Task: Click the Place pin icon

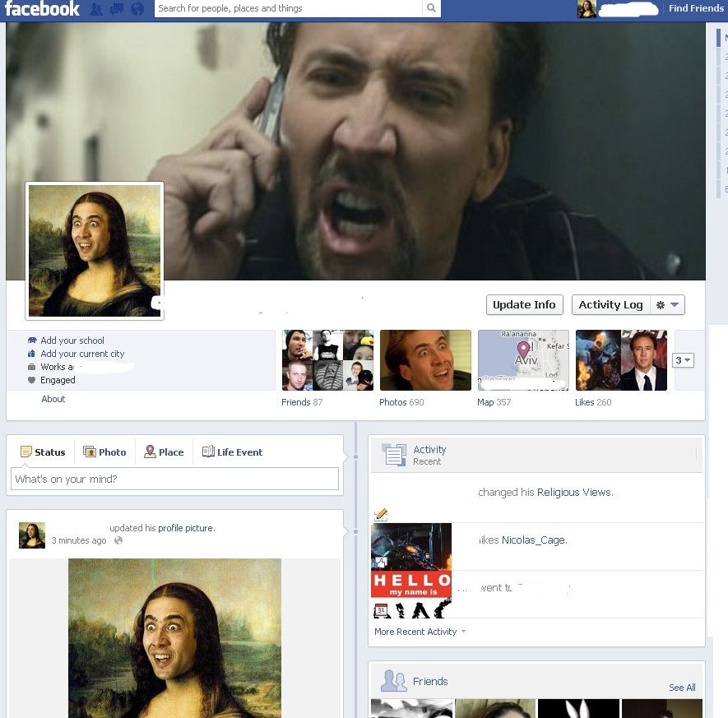Action: click(150, 452)
